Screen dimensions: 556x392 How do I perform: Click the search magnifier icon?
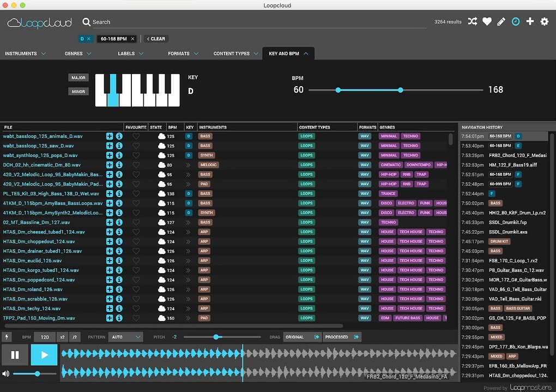coord(86,22)
